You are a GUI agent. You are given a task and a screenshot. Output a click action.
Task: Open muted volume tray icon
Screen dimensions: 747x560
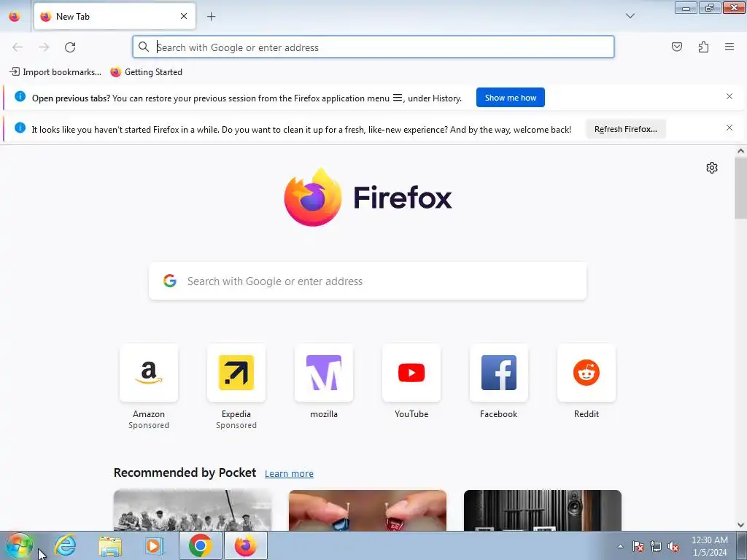[x=673, y=546]
